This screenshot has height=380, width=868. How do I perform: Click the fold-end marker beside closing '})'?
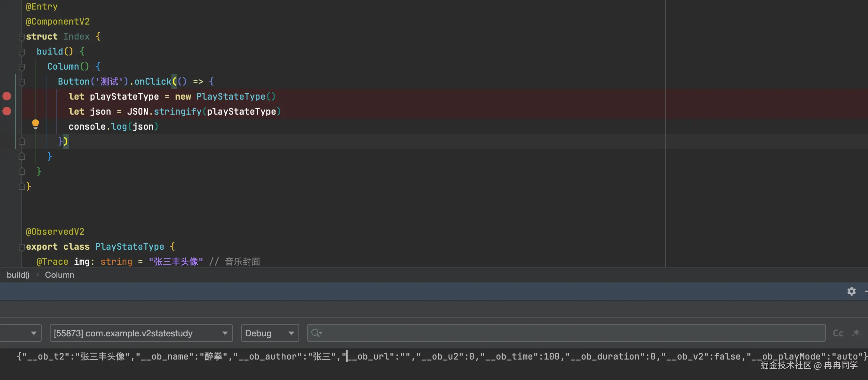coord(22,141)
